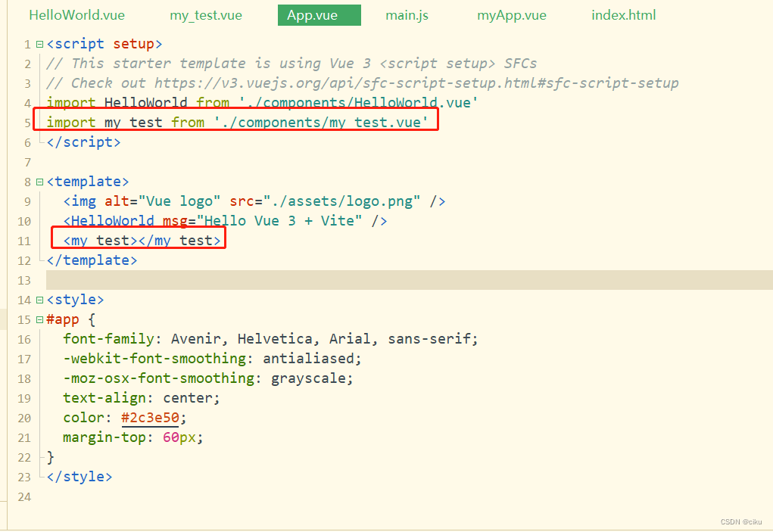Click the "./assets/logo.png" src value
This screenshot has height=532, width=773.
pyautogui.click(x=341, y=201)
